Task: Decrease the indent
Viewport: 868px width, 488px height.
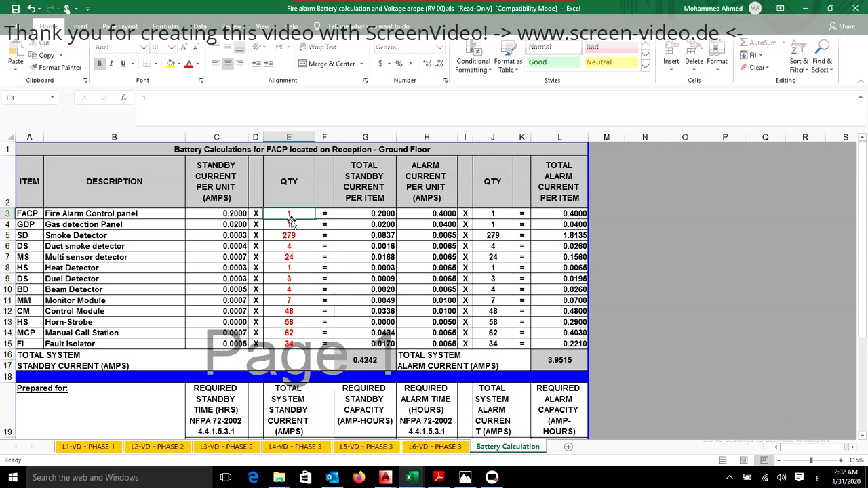Action: tap(256, 64)
